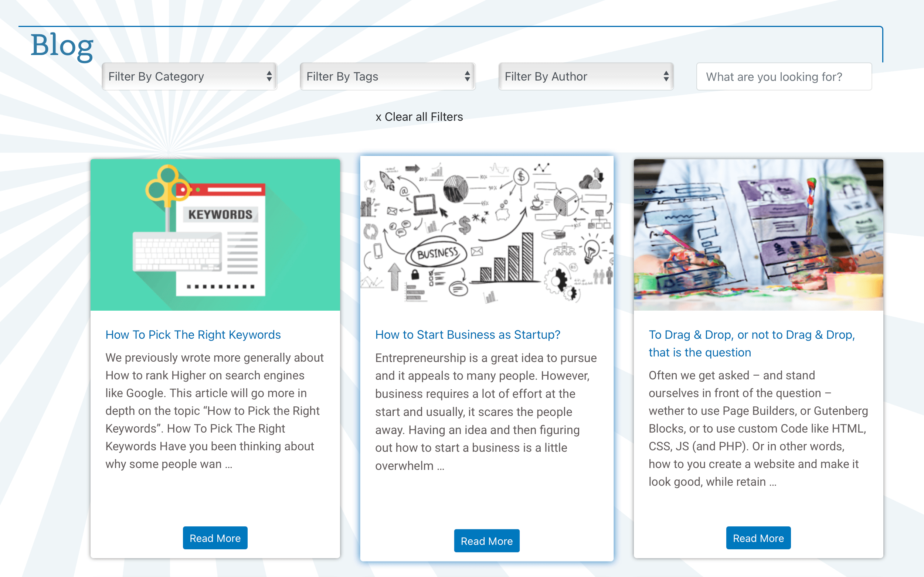Open 'To Drag & Drop, or not' article title
This screenshot has width=924, height=577.
coord(752,344)
